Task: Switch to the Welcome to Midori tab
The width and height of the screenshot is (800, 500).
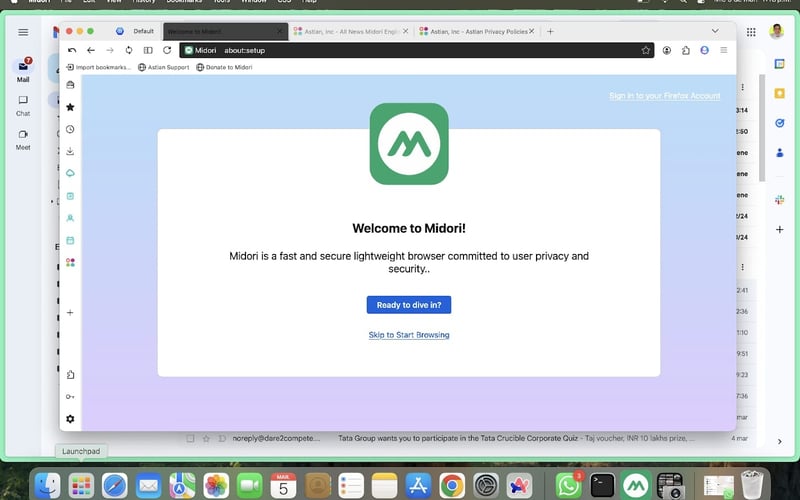Action: tap(224, 31)
